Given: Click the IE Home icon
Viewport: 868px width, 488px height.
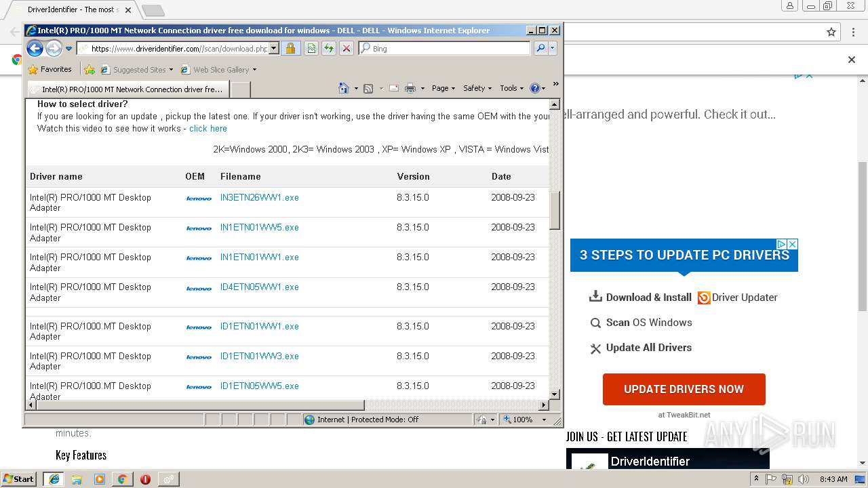Looking at the screenshot, I should click(x=343, y=88).
